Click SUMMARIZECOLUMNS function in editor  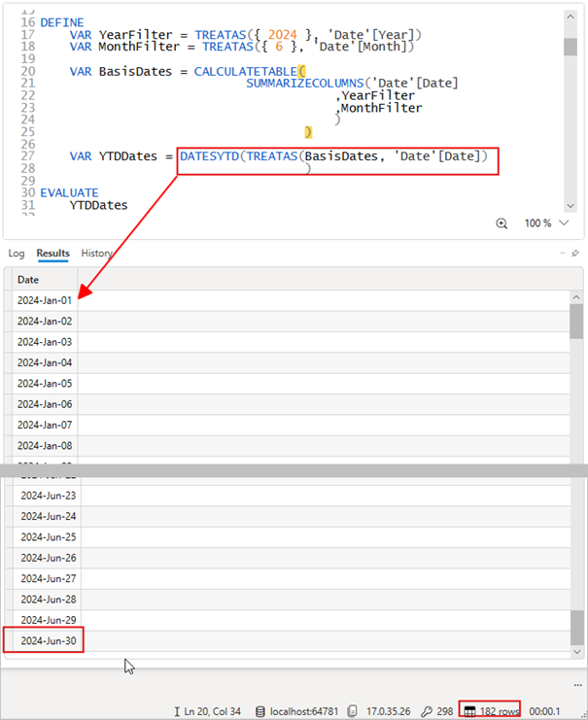(x=305, y=84)
